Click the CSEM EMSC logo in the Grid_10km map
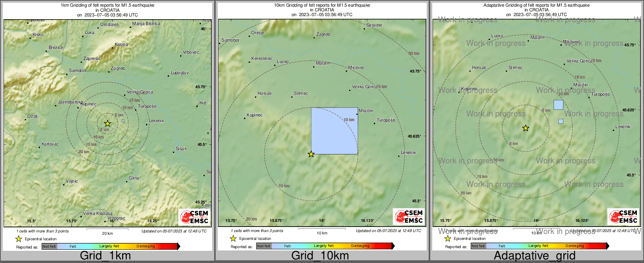 (409, 217)
